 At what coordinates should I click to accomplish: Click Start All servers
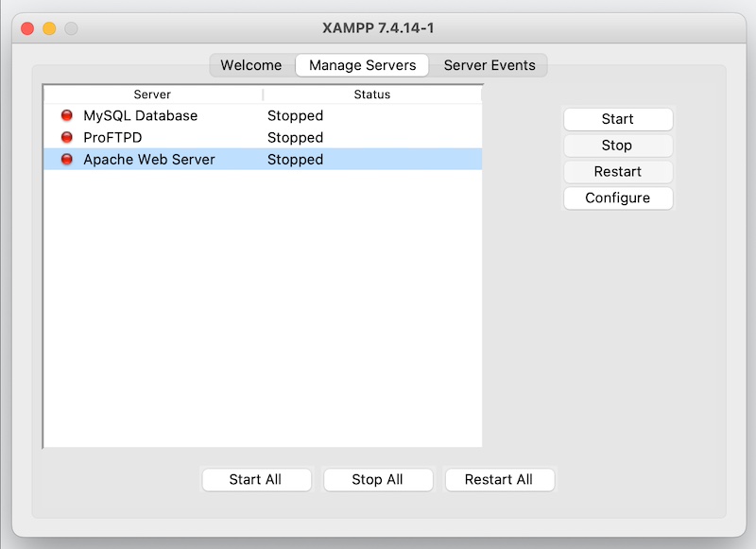[x=256, y=480]
